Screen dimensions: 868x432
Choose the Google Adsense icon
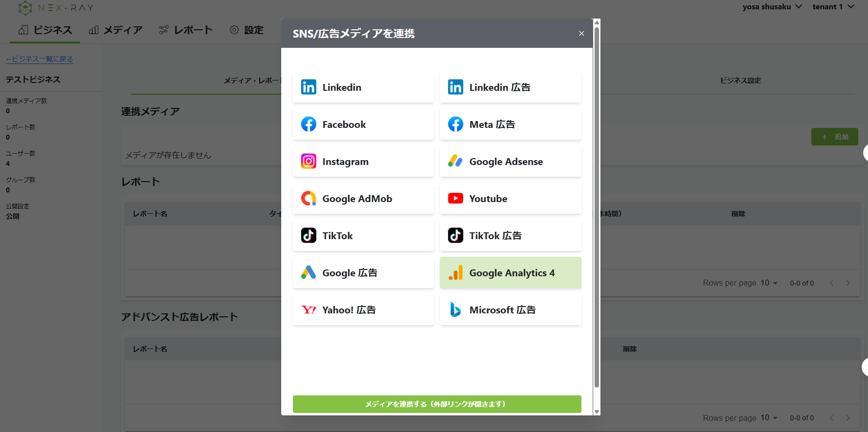(455, 162)
